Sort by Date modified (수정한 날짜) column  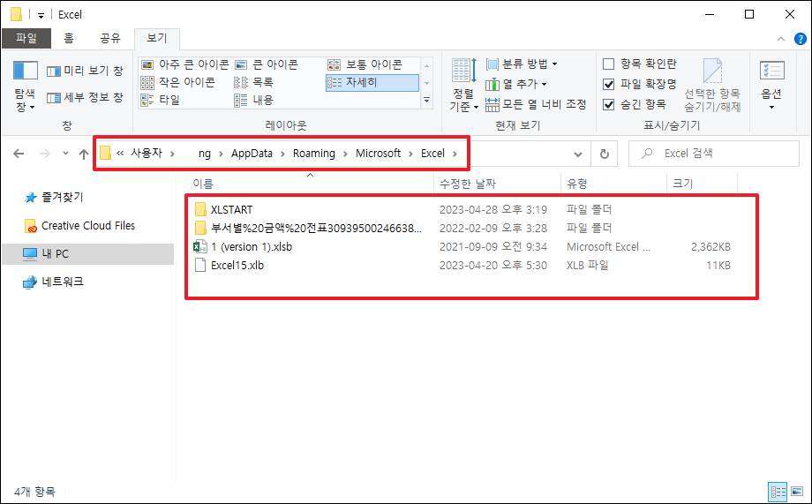point(497,184)
